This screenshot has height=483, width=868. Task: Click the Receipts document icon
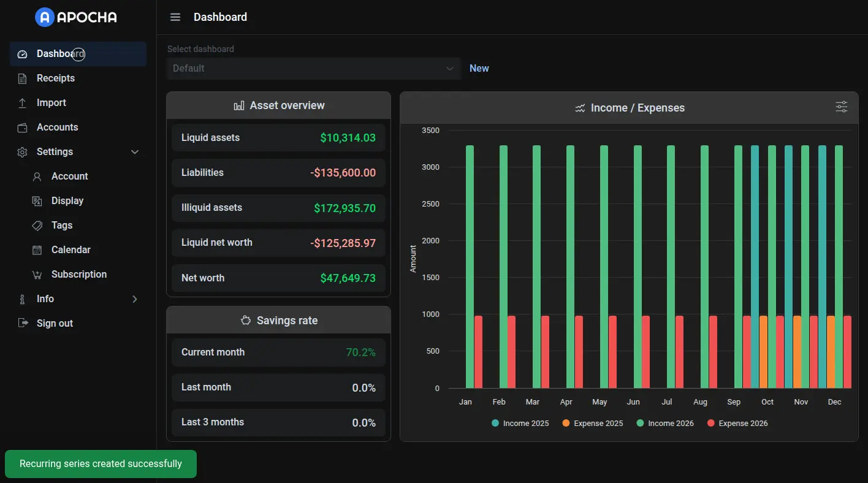23,78
